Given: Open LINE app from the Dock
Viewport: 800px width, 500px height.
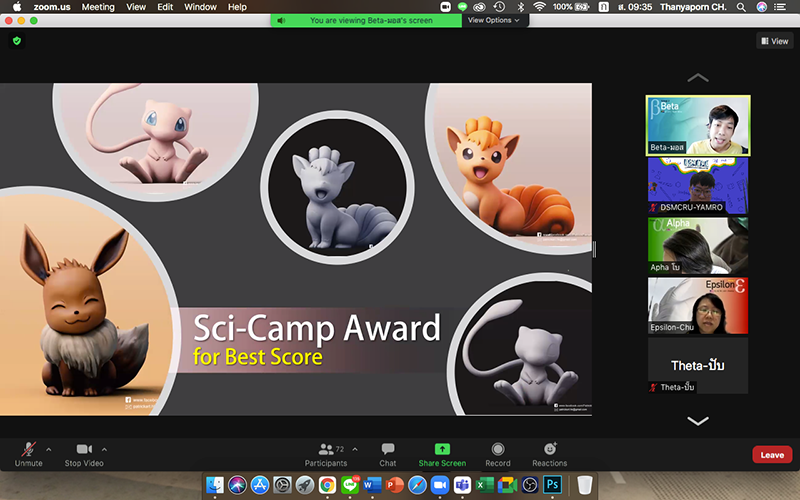Looking at the screenshot, I should [x=350, y=485].
